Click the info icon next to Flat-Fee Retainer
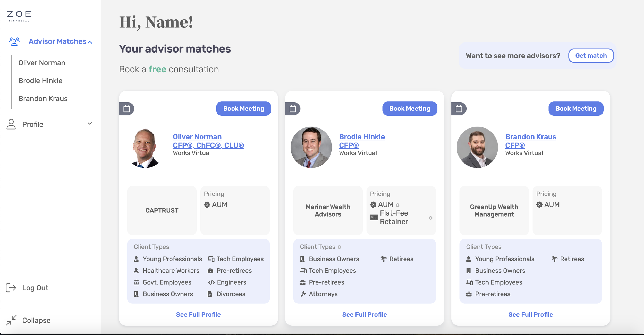The width and height of the screenshot is (644, 335). [x=430, y=218]
